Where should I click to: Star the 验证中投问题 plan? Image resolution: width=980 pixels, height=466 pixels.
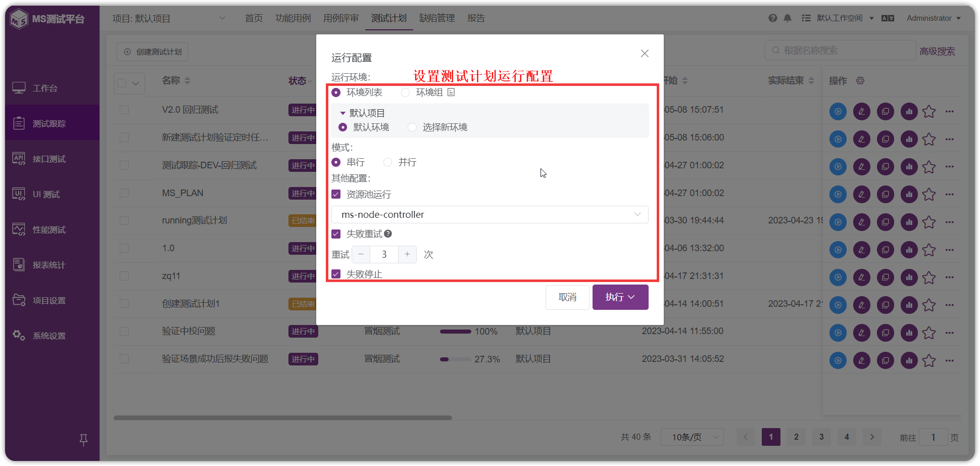[929, 333]
